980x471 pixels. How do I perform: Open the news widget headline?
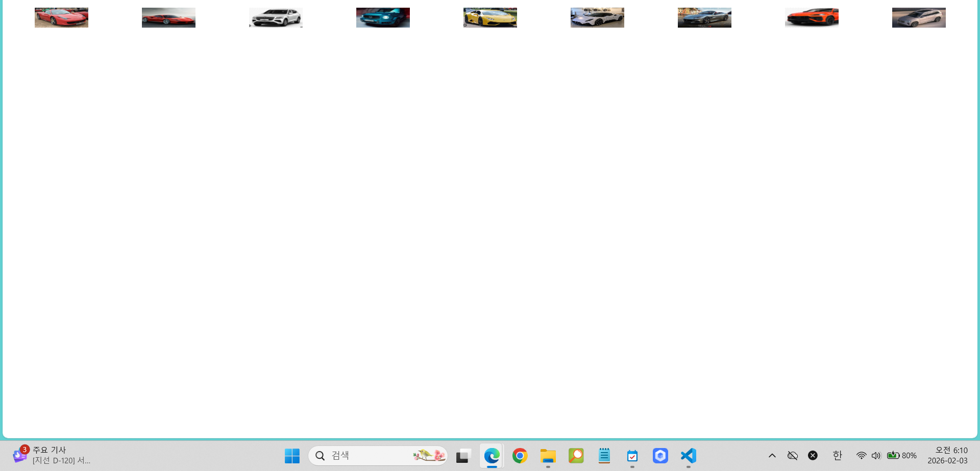click(52, 456)
